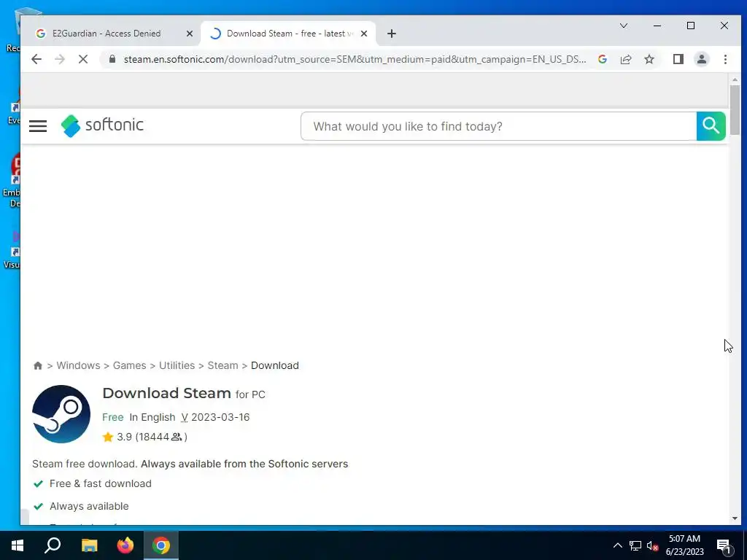This screenshot has height=560, width=747.
Task: Click the teal search magnifier button
Action: click(711, 126)
